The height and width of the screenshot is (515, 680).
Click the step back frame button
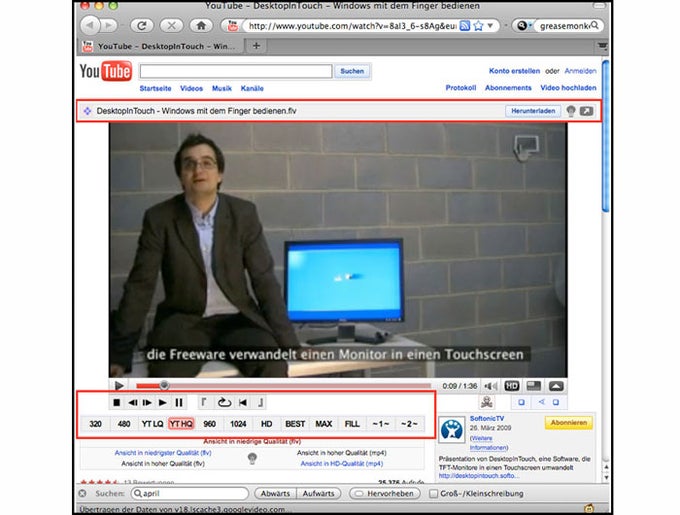pos(133,403)
